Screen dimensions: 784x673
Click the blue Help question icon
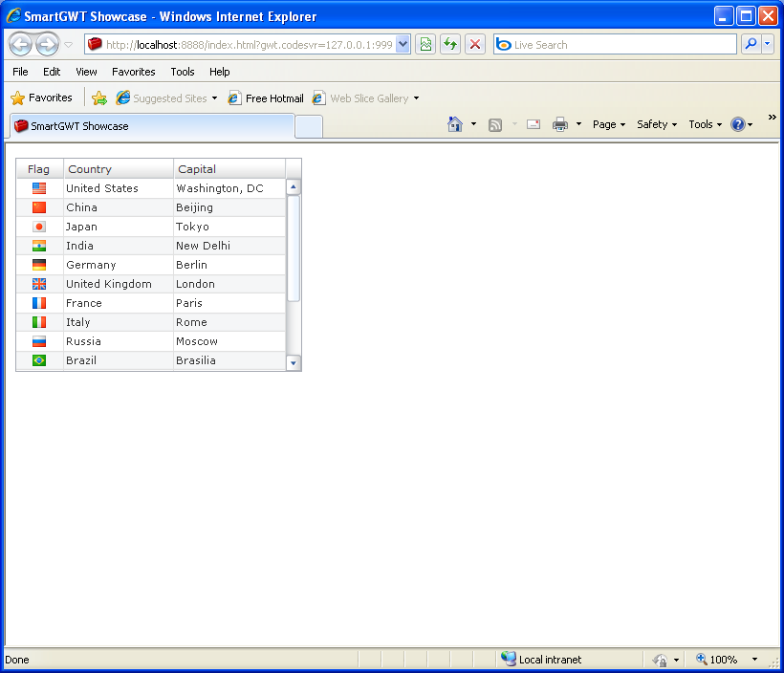pyautogui.click(x=738, y=124)
